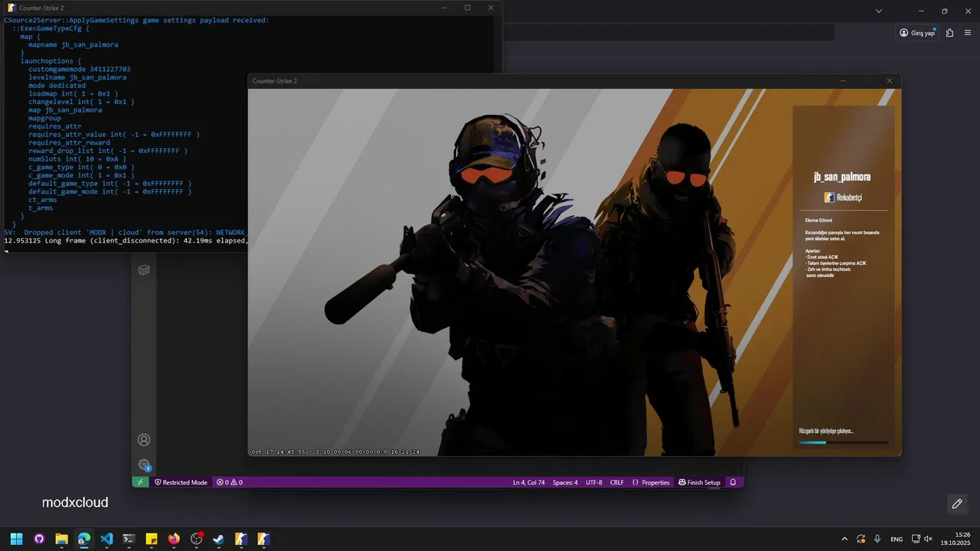The image size is (980, 551).
Task: Click the pencil edit icon at bottom right
Action: point(957,504)
